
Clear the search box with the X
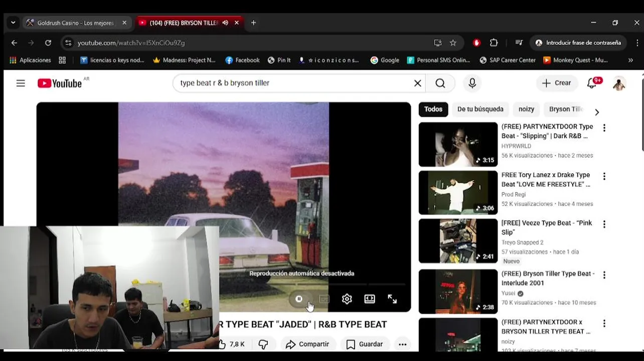click(417, 83)
